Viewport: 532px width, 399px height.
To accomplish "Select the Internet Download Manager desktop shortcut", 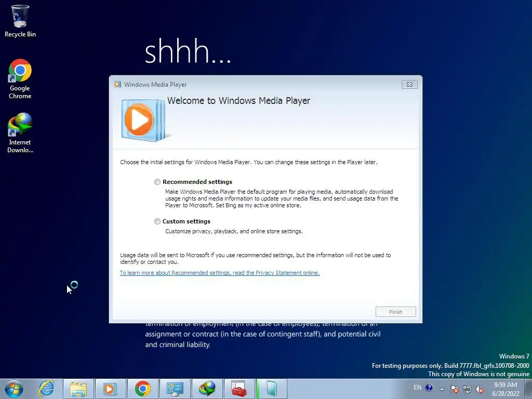I will pyautogui.click(x=20, y=133).
